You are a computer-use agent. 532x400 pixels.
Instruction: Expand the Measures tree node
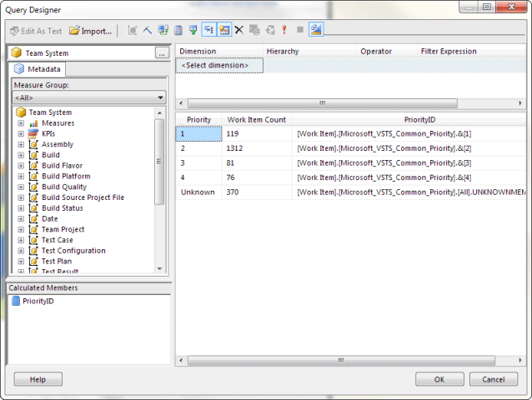coord(21,123)
